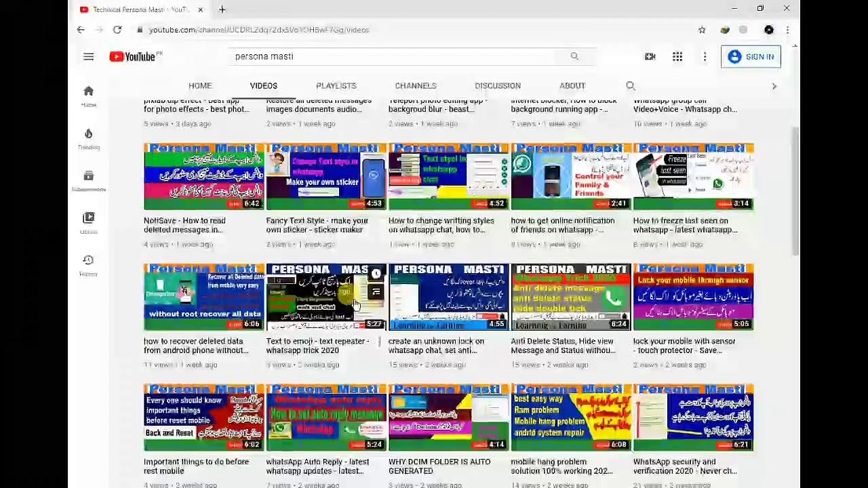Go back with the browser back arrow

point(81,30)
